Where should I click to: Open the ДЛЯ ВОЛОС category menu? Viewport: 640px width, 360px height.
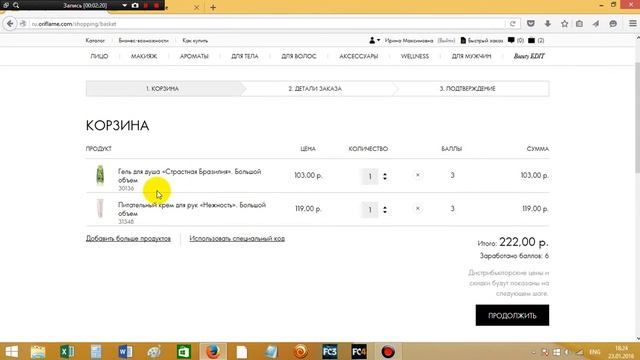point(299,56)
